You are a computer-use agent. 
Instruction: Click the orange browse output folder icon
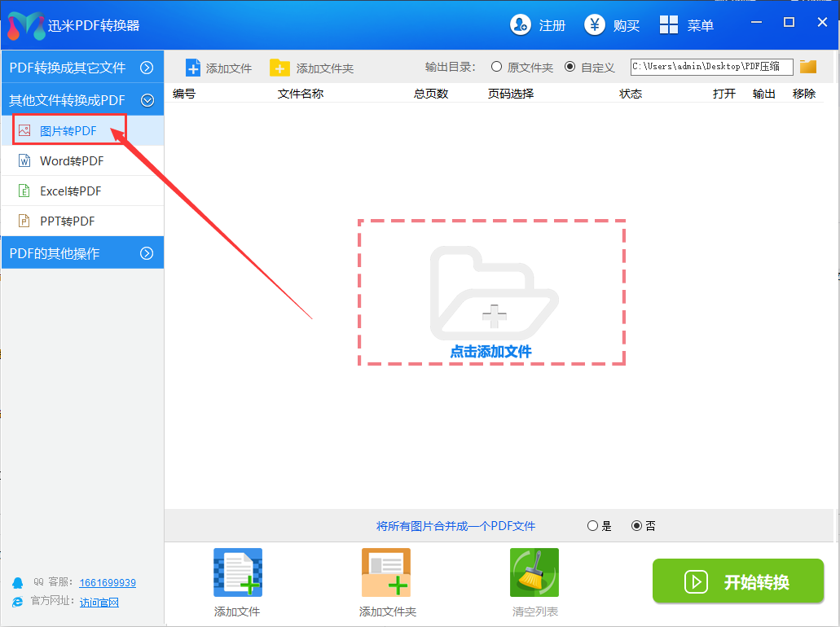807,67
